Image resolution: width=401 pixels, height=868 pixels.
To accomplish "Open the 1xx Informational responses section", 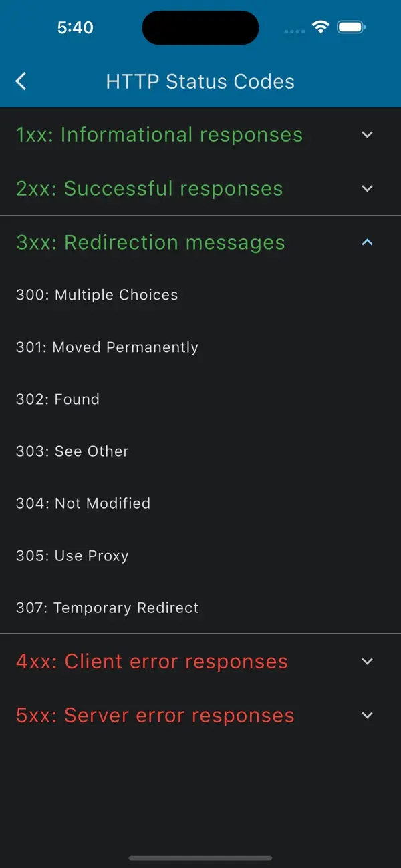I will [159, 134].
